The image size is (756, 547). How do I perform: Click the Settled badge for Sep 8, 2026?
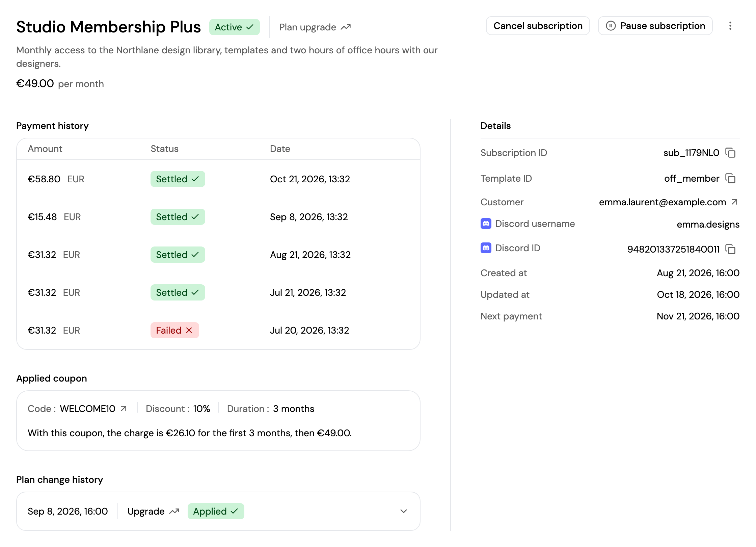pyautogui.click(x=178, y=217)
